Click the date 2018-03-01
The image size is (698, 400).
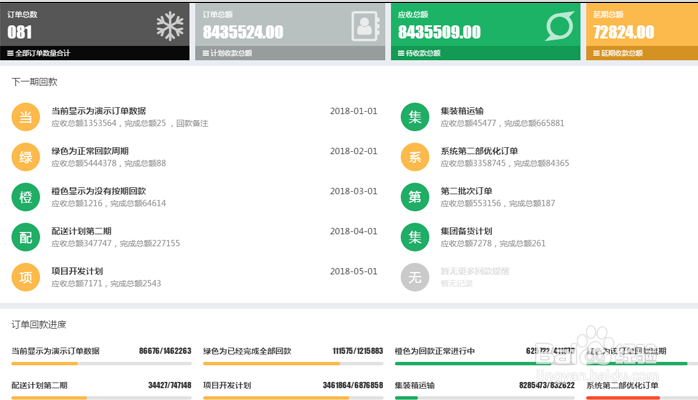(x=353, y=191)
